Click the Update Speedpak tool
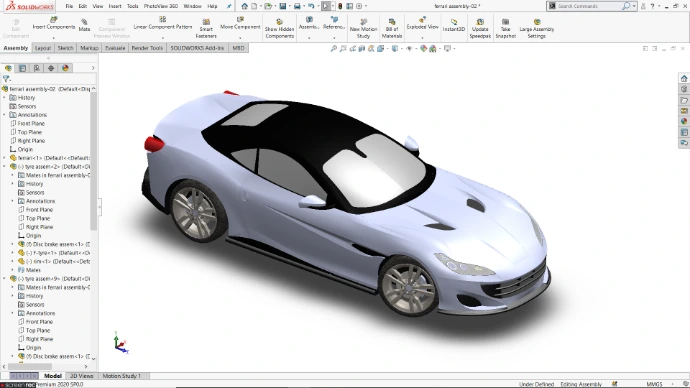 480,29
